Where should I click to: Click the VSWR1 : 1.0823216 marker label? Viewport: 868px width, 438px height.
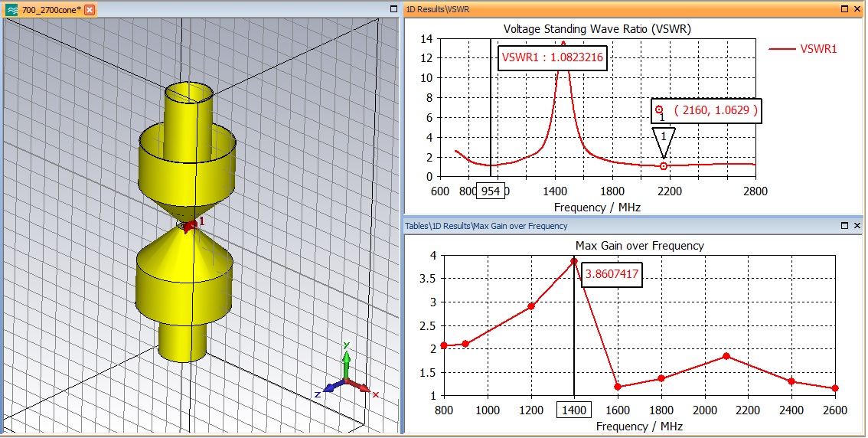click(553, 57)
